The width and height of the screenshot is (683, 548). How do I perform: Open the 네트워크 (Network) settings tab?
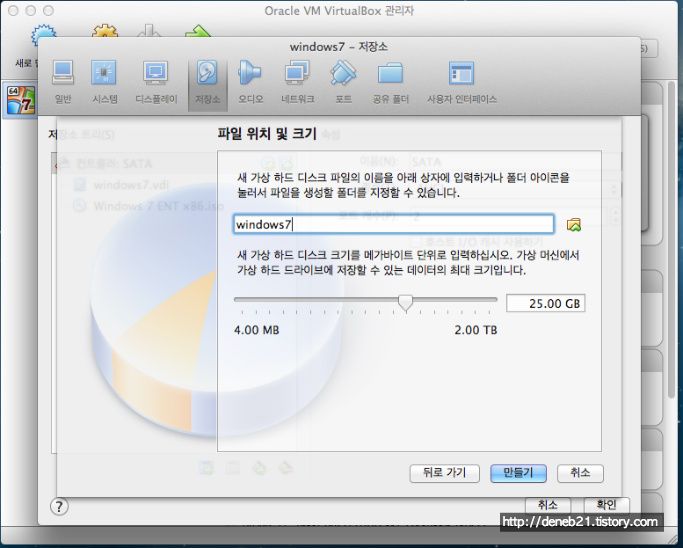[298, 83]
